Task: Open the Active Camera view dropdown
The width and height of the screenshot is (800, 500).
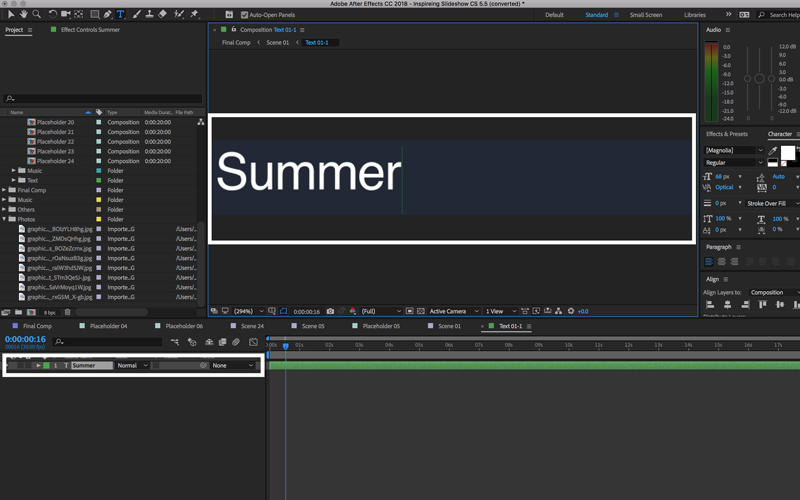Action: point(451,311)
